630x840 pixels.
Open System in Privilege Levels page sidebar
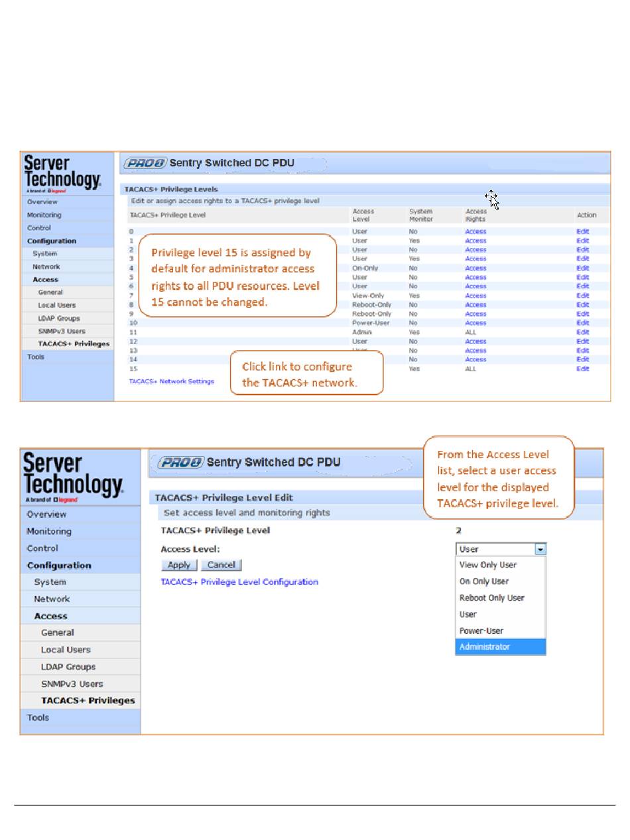coord(45,253)
